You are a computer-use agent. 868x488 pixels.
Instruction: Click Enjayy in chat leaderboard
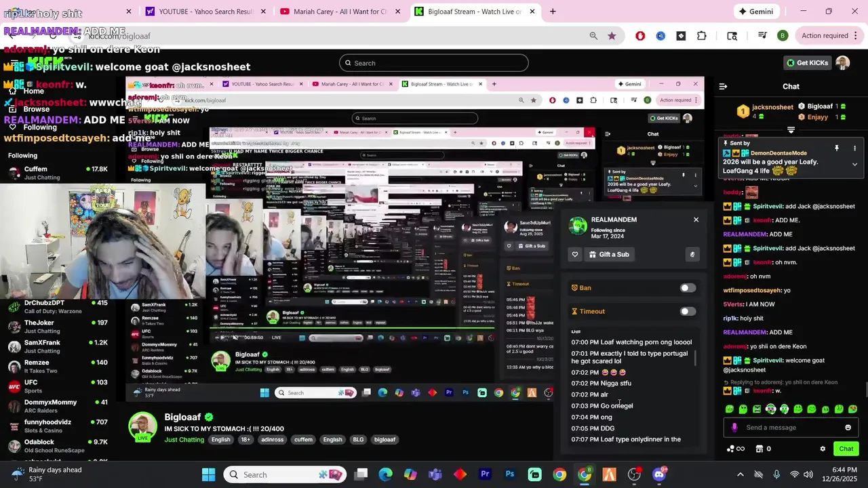coord(818,117)
